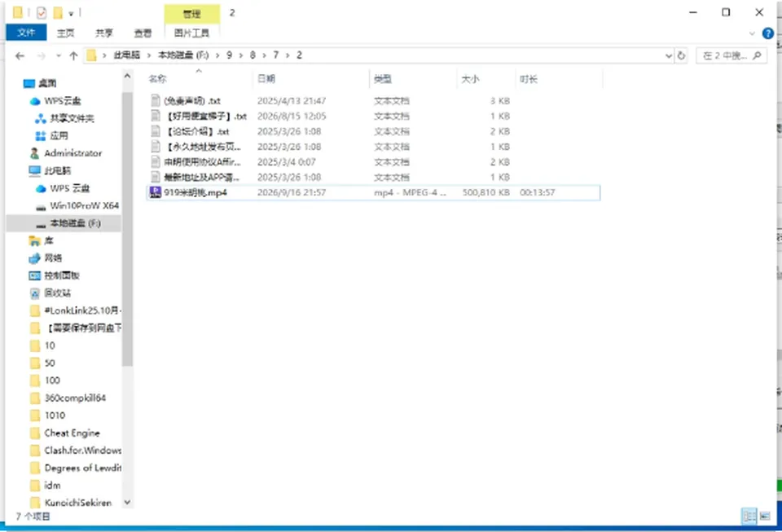Switch to the 查看 ribbon tab
Screen dimensions: 782x532
pyautogui.click(x=143, y=33)
